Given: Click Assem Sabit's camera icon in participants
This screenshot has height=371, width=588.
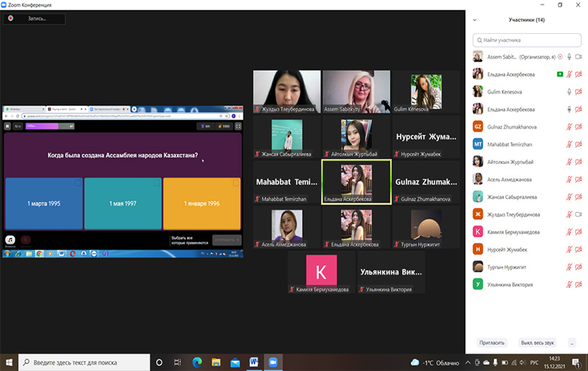Looking at the screenshot, I should [x=578, y=57].
